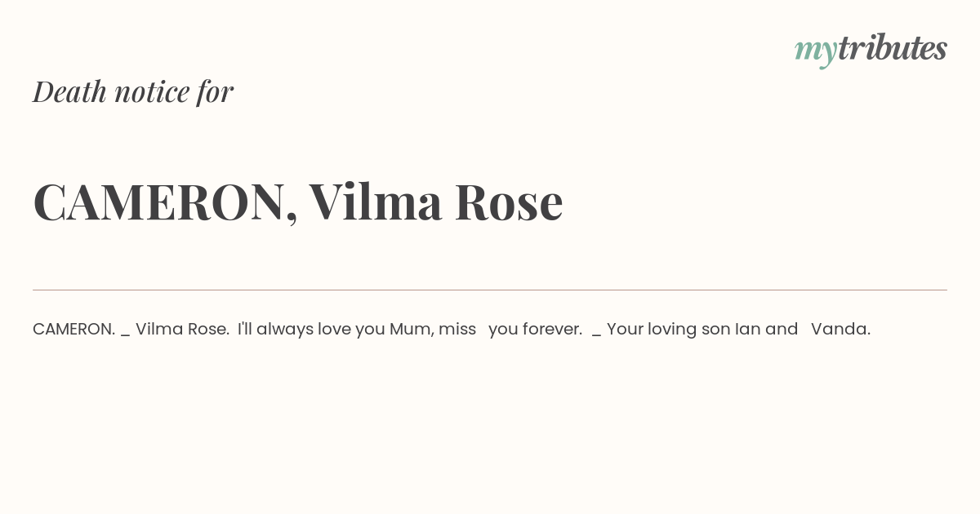Click the "Death notice for" subtitle
980x514 pixels.
(x=133, y=91)
